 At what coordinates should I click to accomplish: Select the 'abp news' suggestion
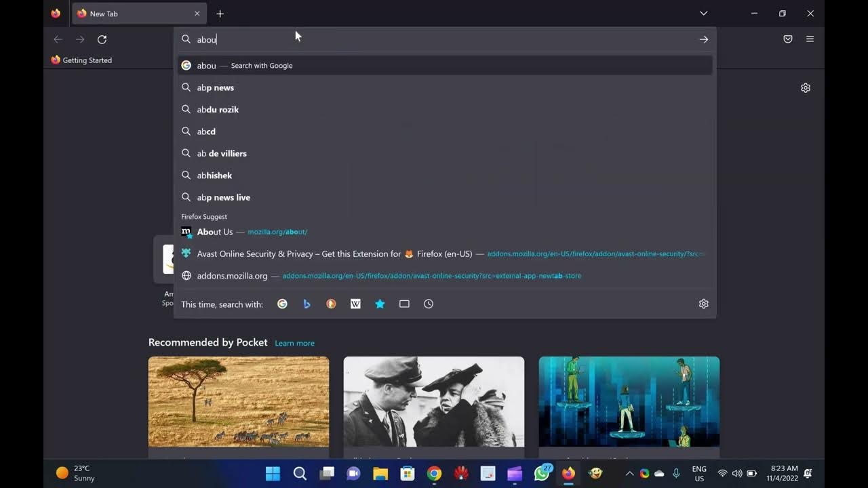coord(445,87)
